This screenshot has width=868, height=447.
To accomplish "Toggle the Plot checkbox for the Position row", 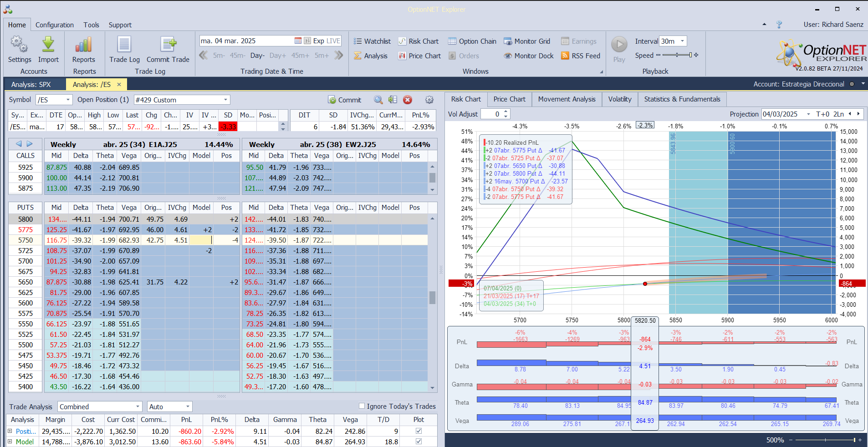I will coord(419,431).
